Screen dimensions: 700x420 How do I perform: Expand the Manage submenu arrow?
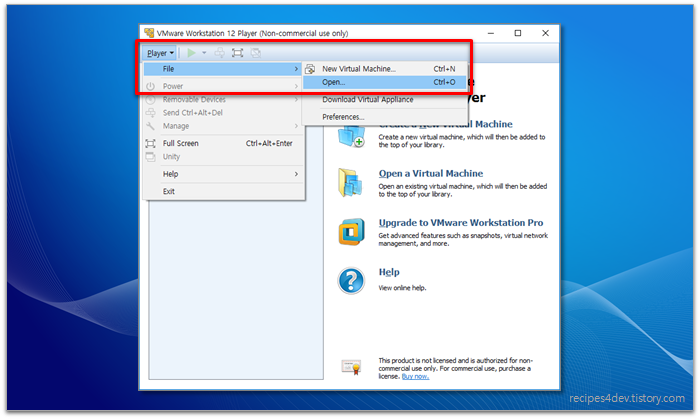point(296,126)
